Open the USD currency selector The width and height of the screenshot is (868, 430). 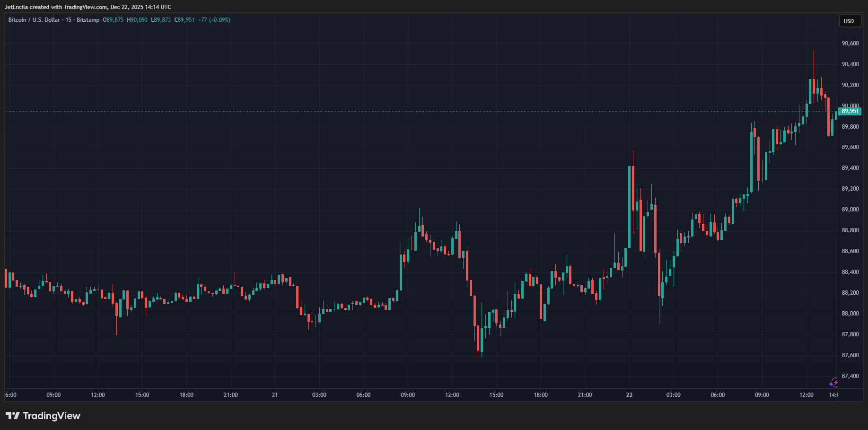click(x=849, y=21)
